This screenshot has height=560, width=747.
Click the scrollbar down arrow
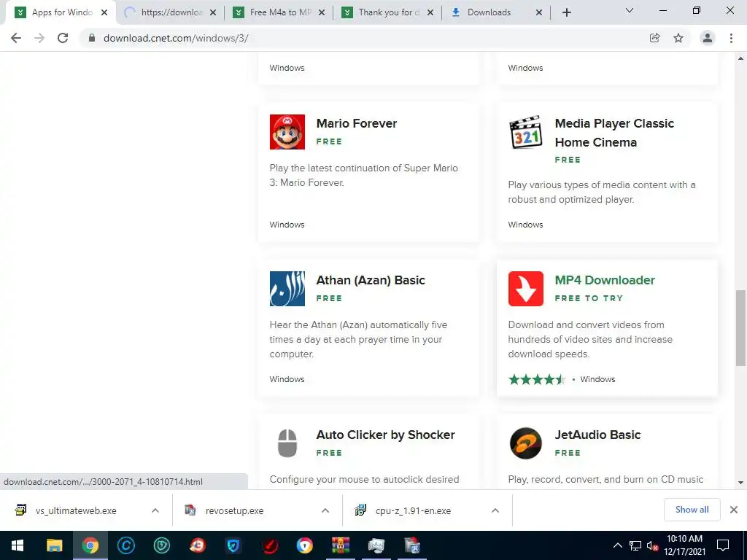[x=740, y=483]
